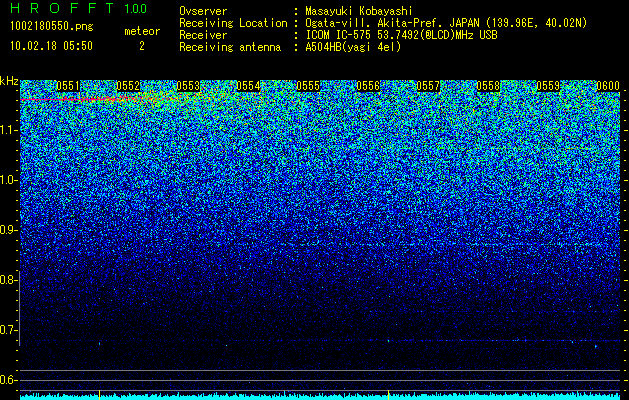The width and height of the screenshot is (629, 400).
Task: Click the Receiving Location field label
Action: coord(233,23)
